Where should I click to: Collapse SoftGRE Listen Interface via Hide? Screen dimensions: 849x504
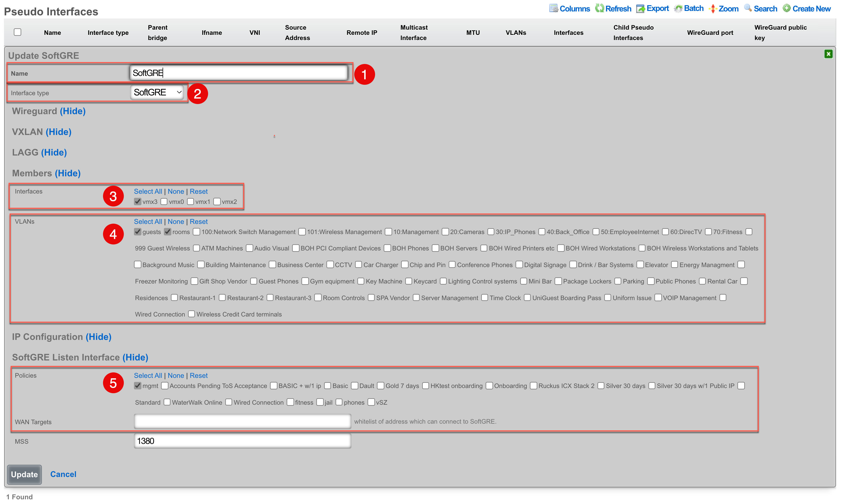pos(135,357)
